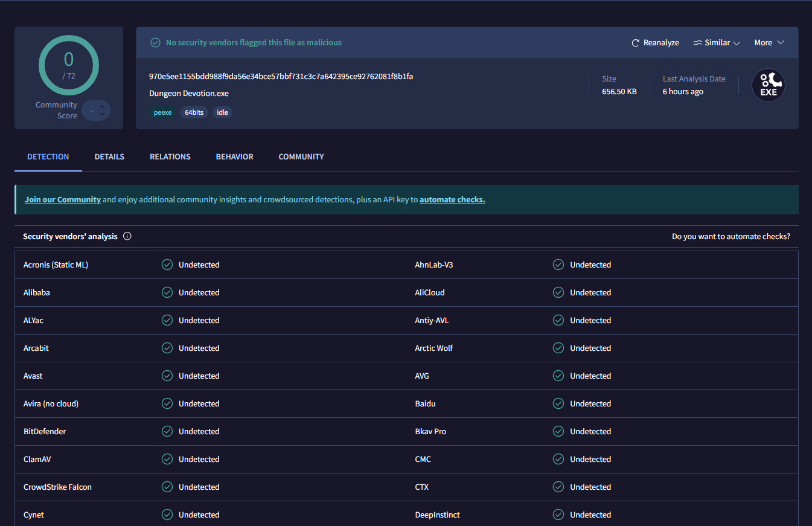This screenshot has height=526, width=812.
Task: Click the vendor name Arctic Wolf
Action: [434, 348]
